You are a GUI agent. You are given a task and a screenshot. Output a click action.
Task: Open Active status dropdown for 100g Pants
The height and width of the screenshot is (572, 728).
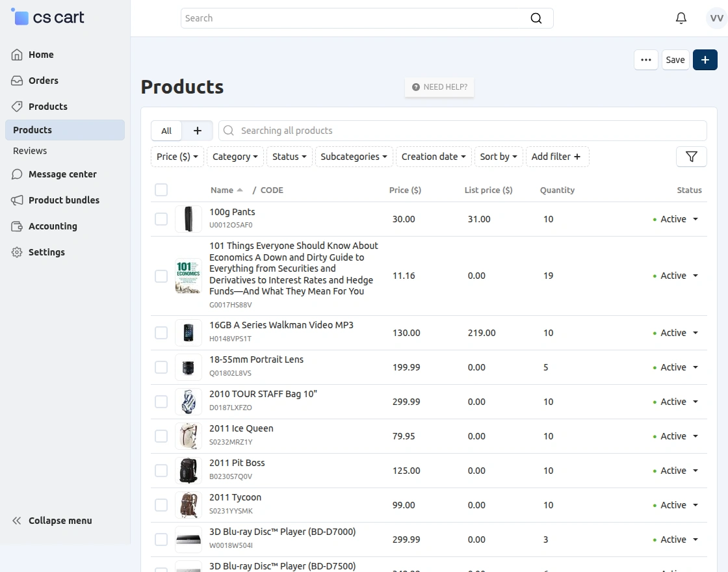pos(676,219)
